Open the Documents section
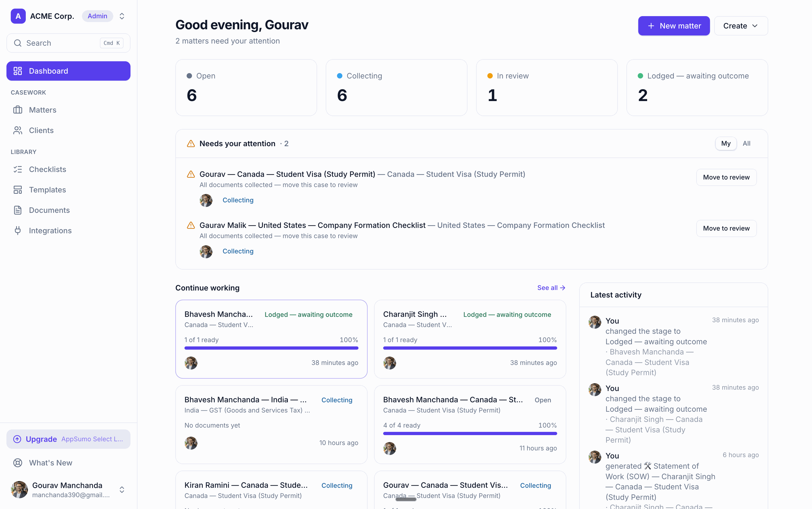 click(x=68, y=210)
